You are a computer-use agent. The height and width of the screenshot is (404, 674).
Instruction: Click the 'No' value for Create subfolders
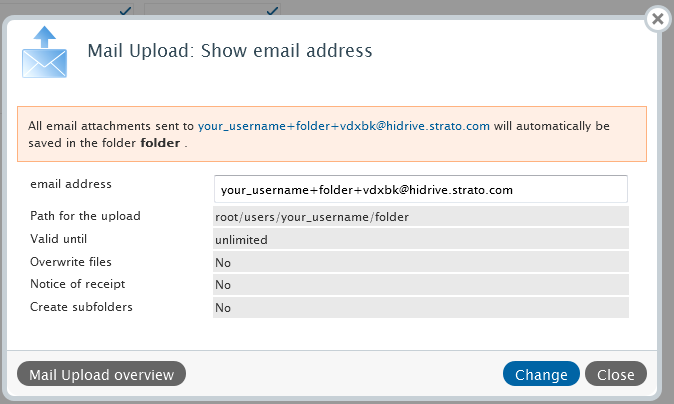[223, 308]
